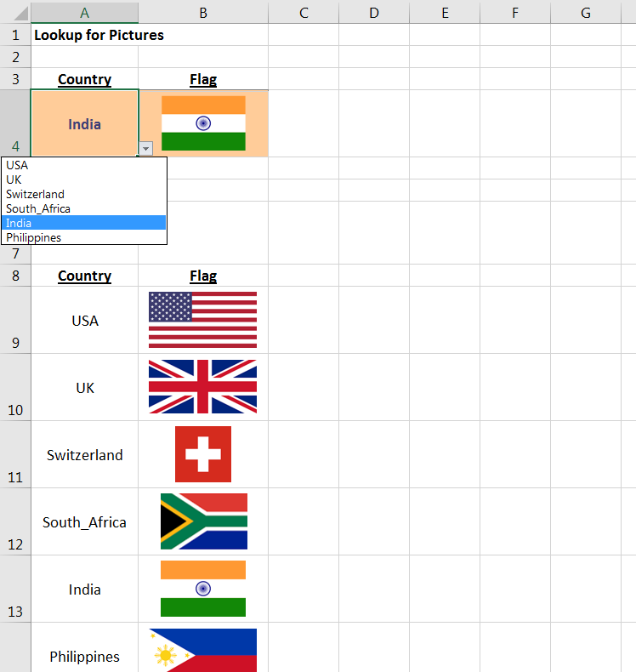The width and height of the screenshot is (636, 672).
Task: Click the Flag header in row 8
Action: (203, 276)
